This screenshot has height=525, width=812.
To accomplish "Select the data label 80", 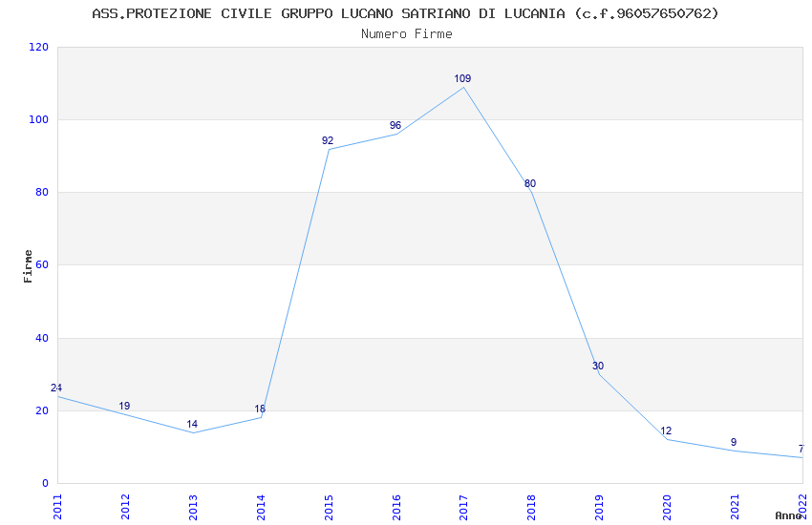I will 530,183.
